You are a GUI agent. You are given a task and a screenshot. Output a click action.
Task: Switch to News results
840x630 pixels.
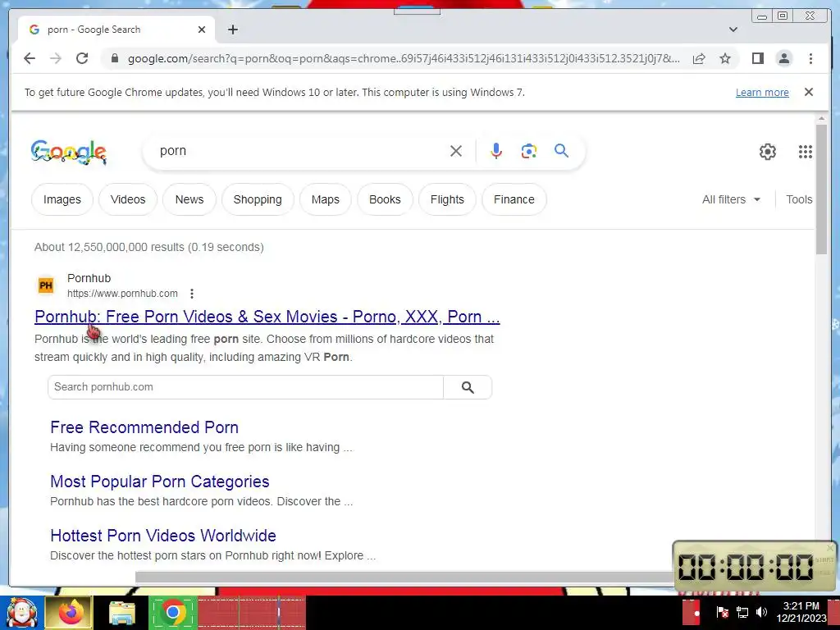(x=189, y=199)
